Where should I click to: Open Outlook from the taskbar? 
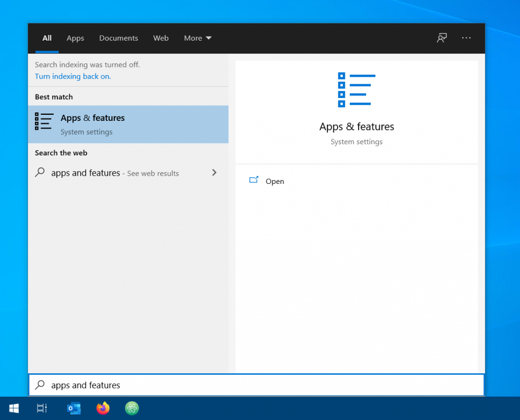(x=73, y=408)
